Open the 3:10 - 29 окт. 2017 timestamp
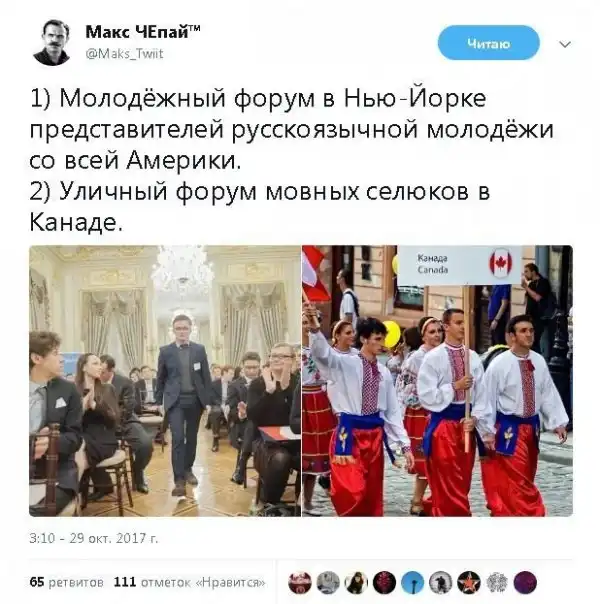 coord(94,538)
